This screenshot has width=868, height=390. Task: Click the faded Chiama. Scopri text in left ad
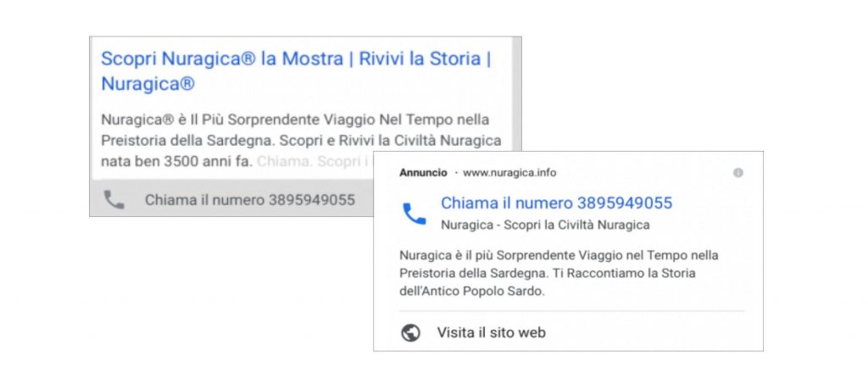[x=313, y=162]
